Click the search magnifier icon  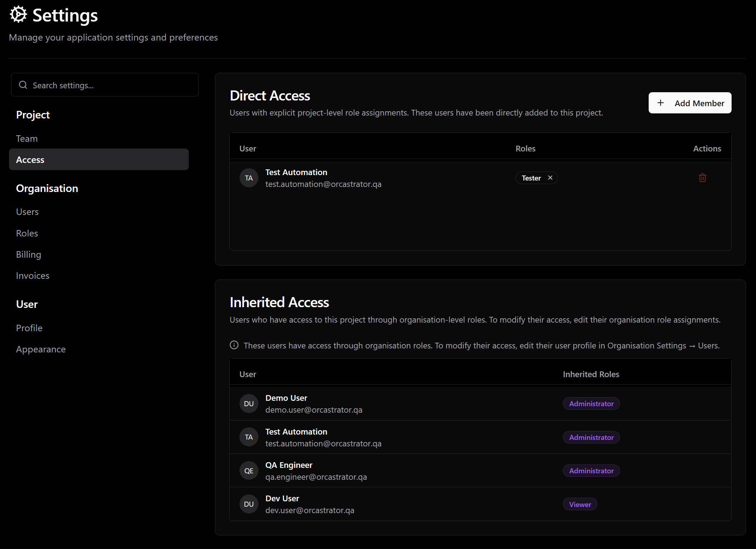tap(23, 85)
